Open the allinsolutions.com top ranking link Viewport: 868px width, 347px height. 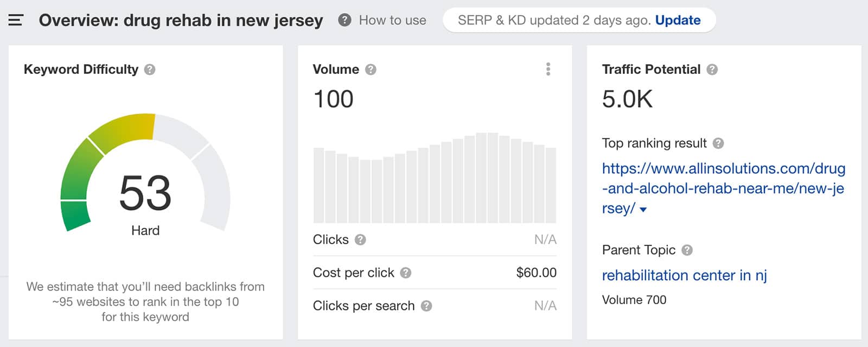point(723,188)
